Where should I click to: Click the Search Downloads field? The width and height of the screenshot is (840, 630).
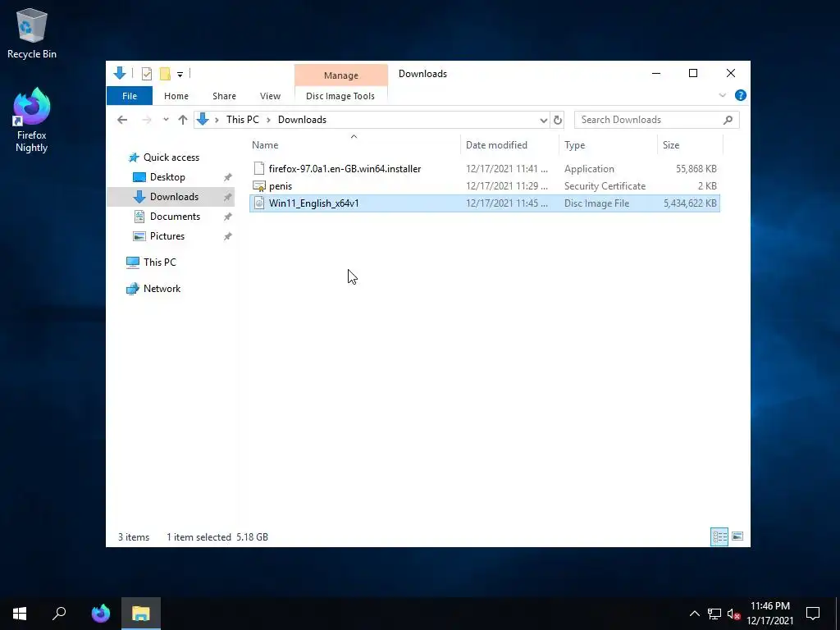(x=656, y=120)
